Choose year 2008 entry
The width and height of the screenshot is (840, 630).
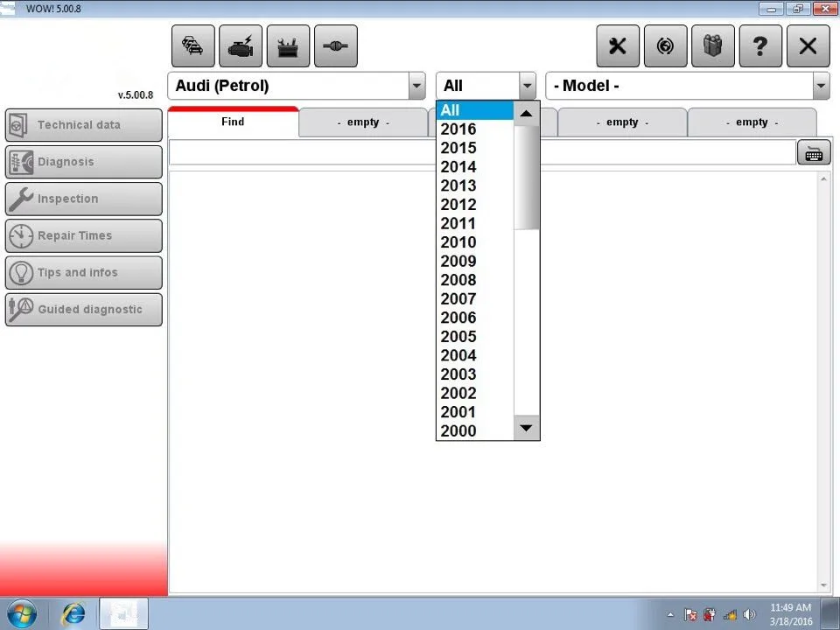coord(474,280)
